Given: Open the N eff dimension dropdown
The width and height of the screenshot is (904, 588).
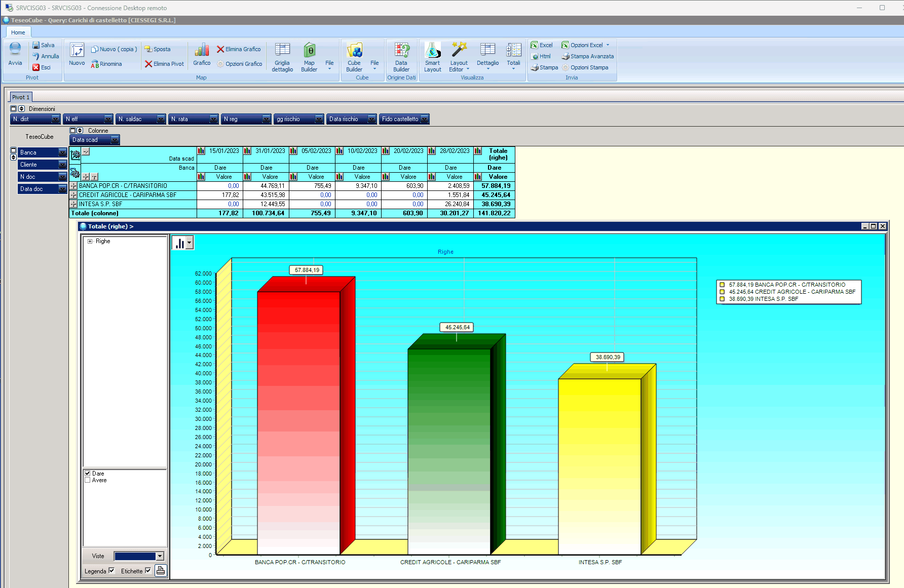Looking at the screenshot, I should point(108,119).
